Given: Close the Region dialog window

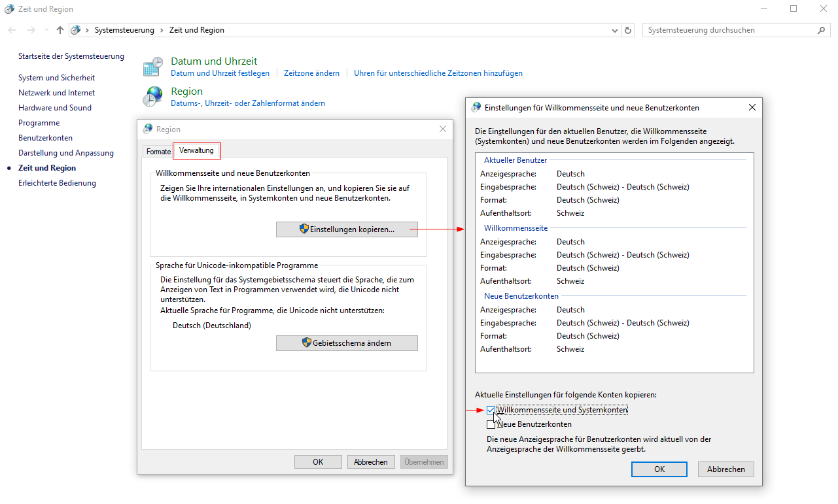Looking at the screenshot, I should 443,129.
